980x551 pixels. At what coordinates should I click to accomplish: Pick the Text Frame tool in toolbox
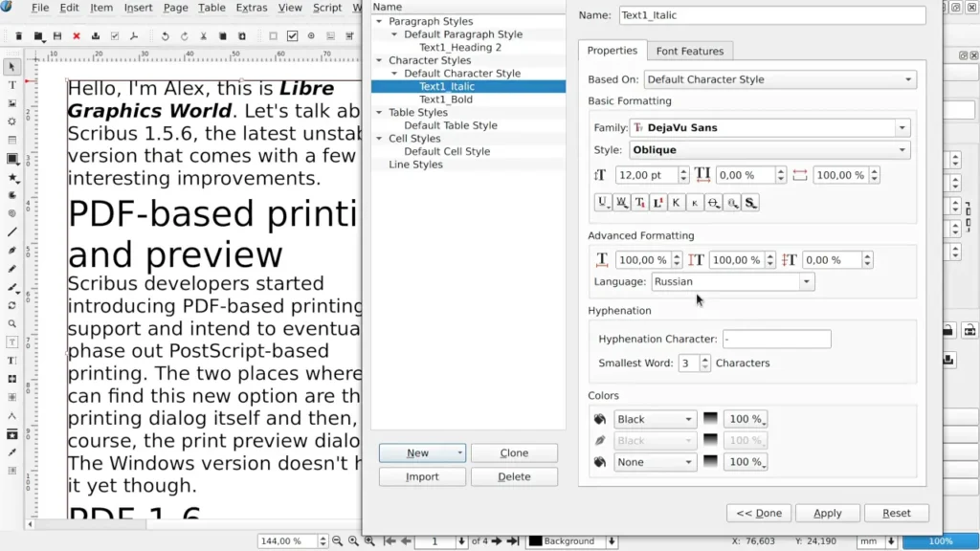coord(11,85)
